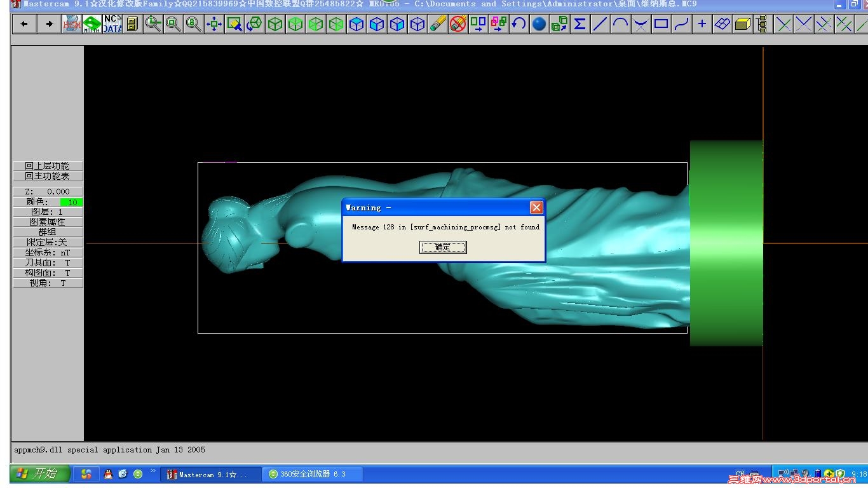The width and height of the screenshot is (868, 488).
Task: Click the pencil eraser delete icon
Action: tap(438, 24)
